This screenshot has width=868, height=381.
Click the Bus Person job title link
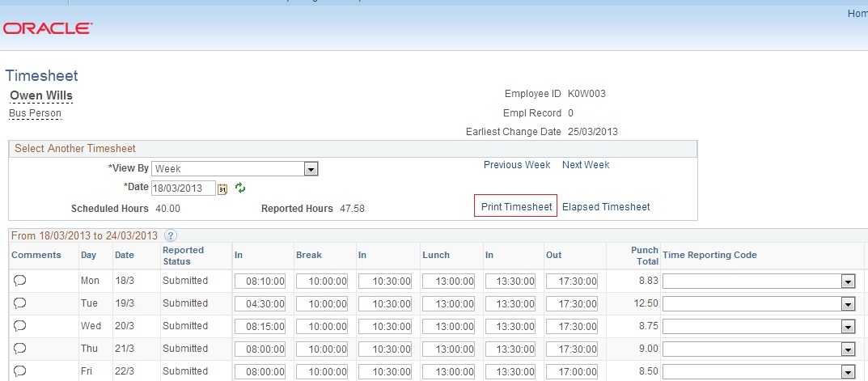point(35,113)
